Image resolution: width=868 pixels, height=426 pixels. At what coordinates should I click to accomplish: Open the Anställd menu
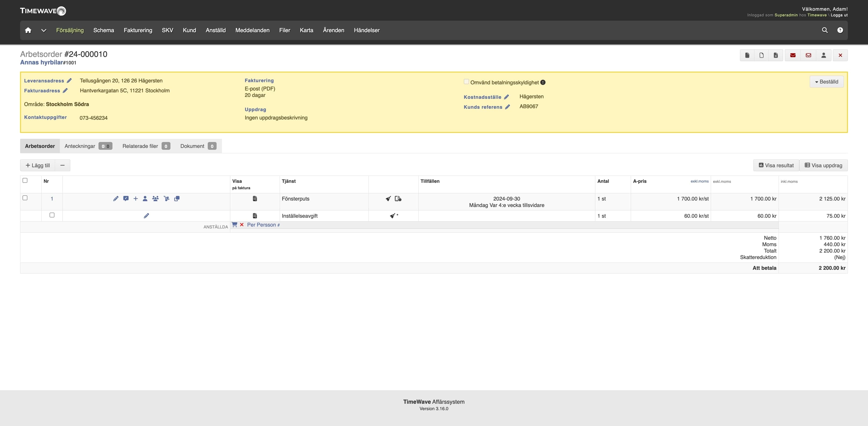coord(216,30)
